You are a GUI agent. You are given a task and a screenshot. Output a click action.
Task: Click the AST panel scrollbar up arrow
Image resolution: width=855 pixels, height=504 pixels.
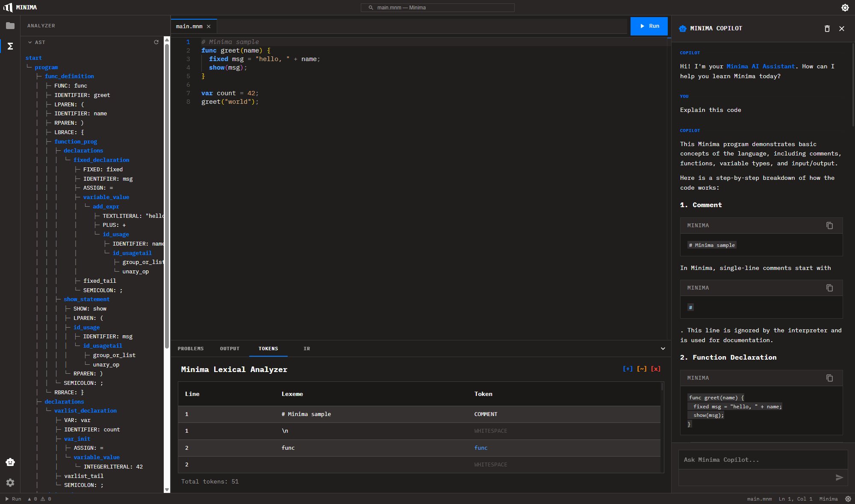pyautogui.click(x=167, y=40)
